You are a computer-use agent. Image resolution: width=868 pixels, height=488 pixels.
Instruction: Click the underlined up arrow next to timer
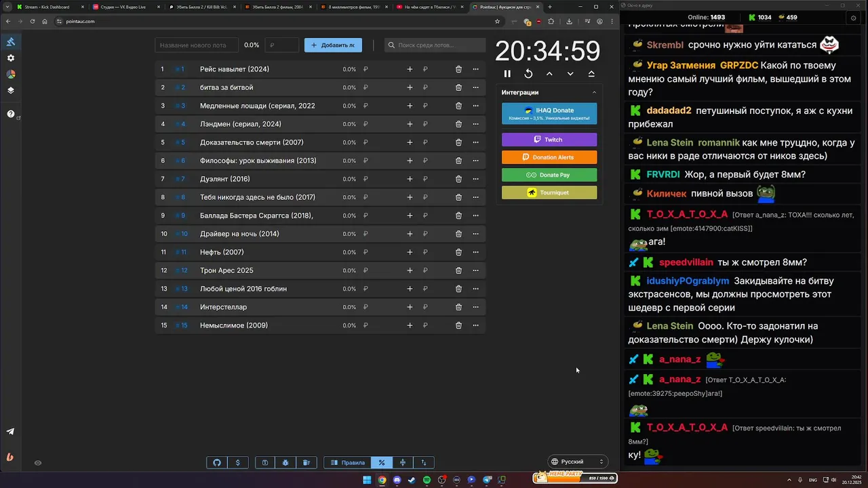[591, 74]
